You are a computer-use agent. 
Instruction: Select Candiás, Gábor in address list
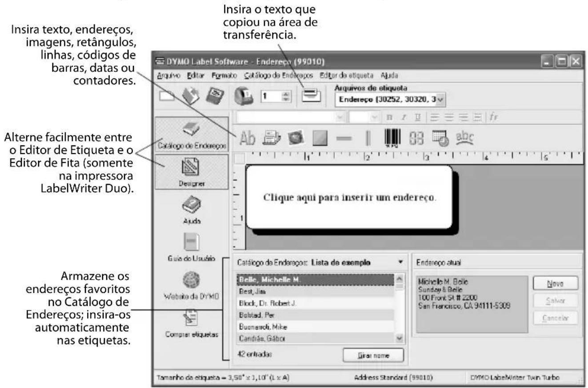tap(315, 339)
